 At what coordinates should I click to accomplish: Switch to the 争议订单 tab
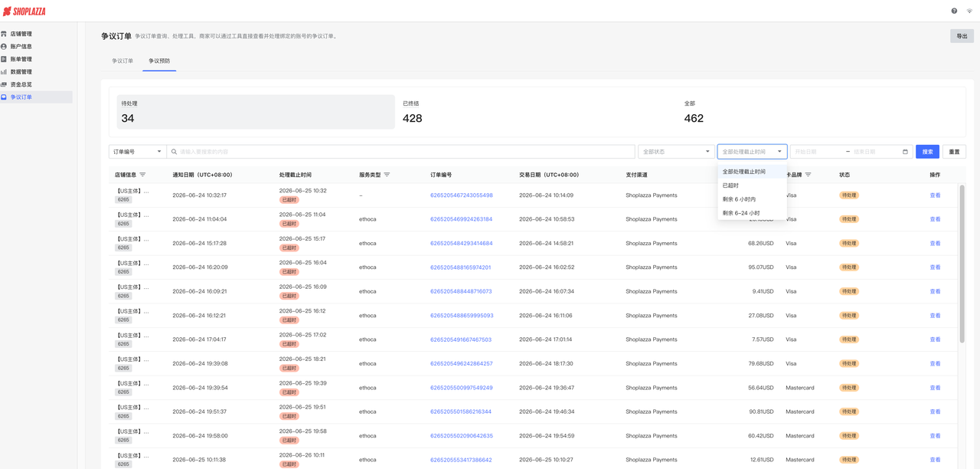pyautogui.click(x=122, y=61)
